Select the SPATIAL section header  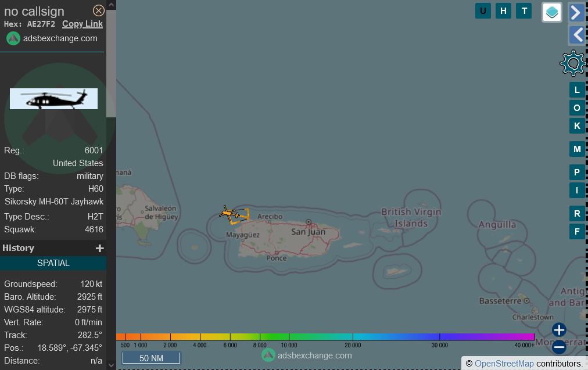point(53,263)
